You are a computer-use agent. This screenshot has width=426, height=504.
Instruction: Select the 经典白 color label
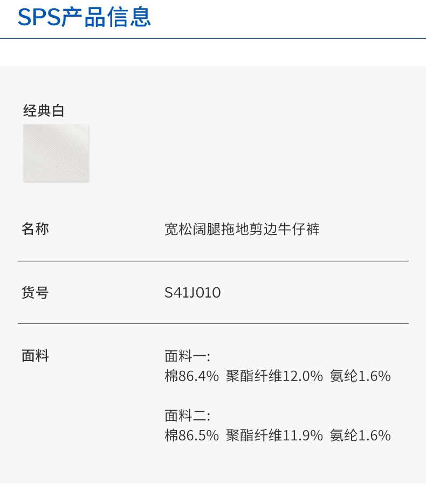pos(44,111)
